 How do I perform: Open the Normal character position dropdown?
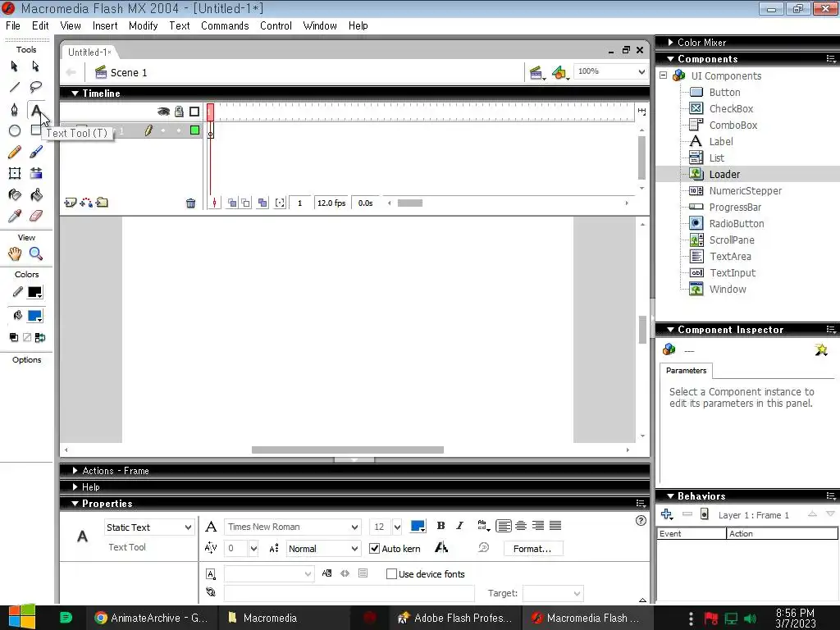323,549
